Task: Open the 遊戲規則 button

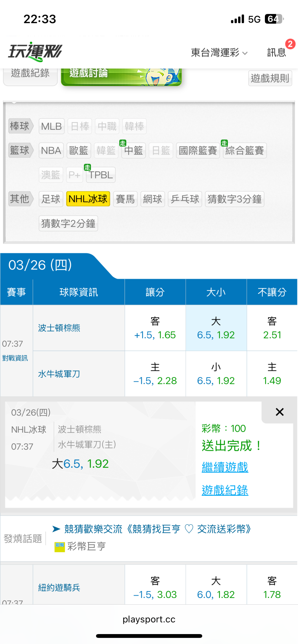Action: [270, 78]
